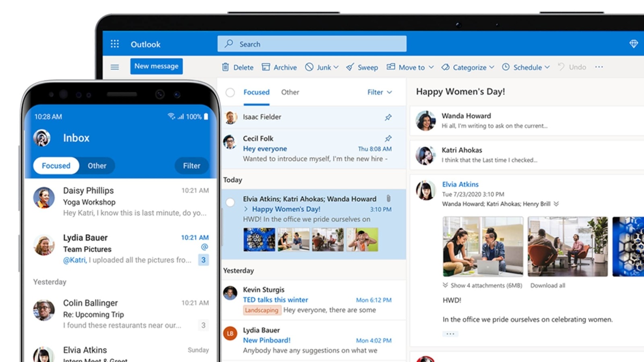The image size is (644, 362).
Task: Select the Happy Women's Day message circle
Action: [230, 202]
